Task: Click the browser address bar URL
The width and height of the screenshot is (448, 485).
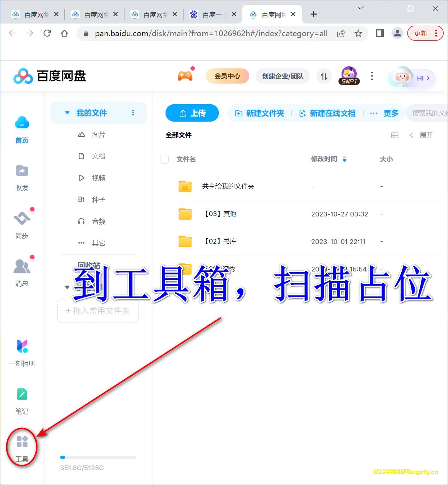Action: (211, 33)
